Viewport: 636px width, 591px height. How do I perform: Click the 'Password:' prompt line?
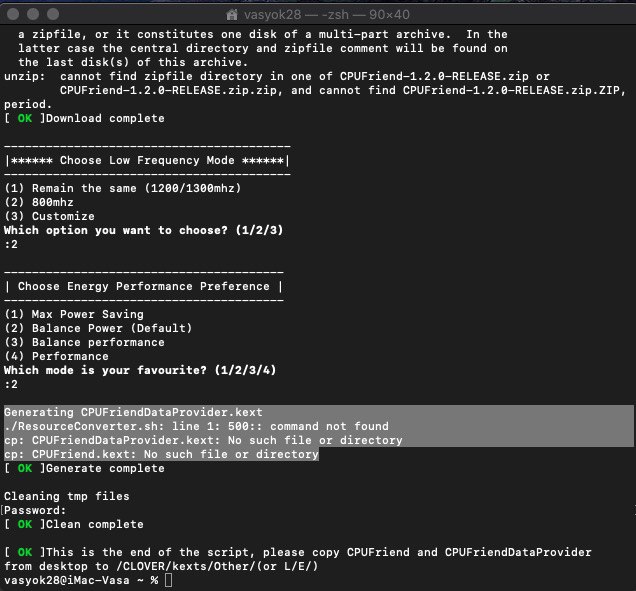pos(35,510)
